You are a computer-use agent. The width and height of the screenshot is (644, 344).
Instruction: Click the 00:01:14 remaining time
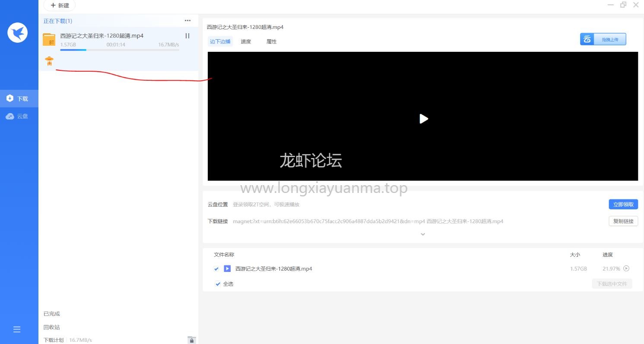tap(116, 44)
